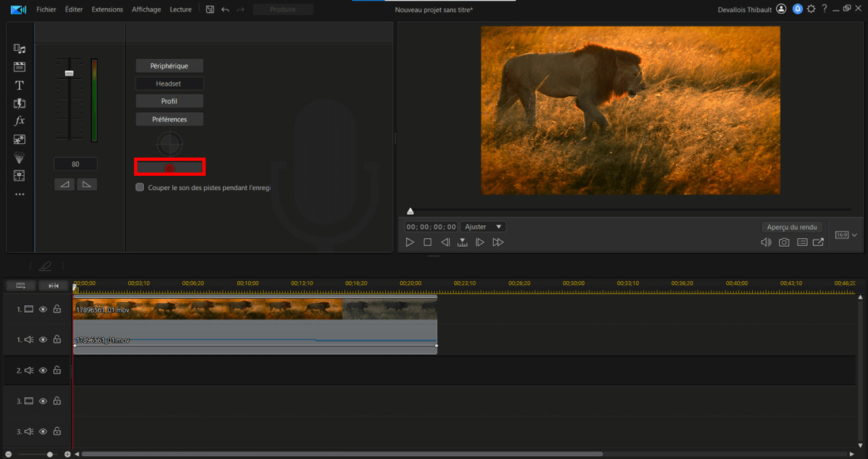Click the fit-timeline button beside track manager
The width and height of the screenshot is (868, 459).
[x=53, y=285]
